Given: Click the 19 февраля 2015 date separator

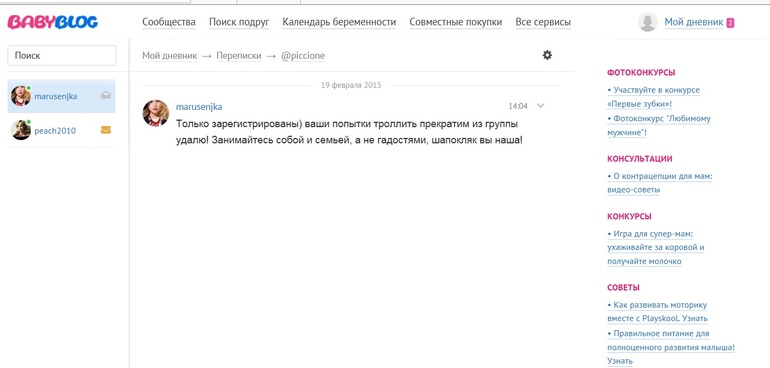Looking at the screenshot, I should click(x=351, y=85).
